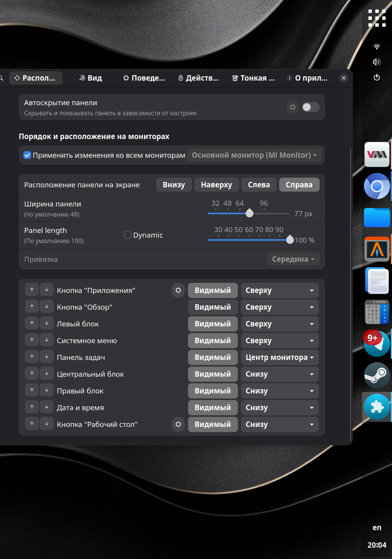Open the volume indicator in the panel
The height and width of the screenshot is (559, 392).
[377, 62]
